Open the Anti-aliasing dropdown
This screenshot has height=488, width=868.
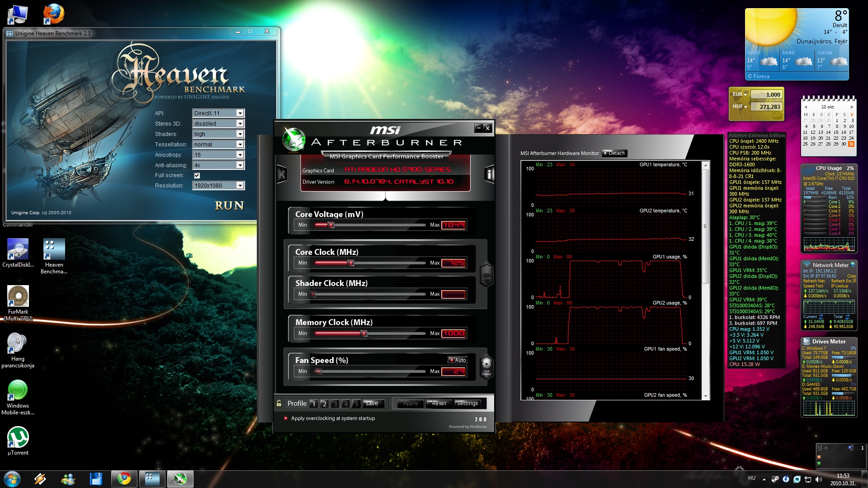click(240, 165)
